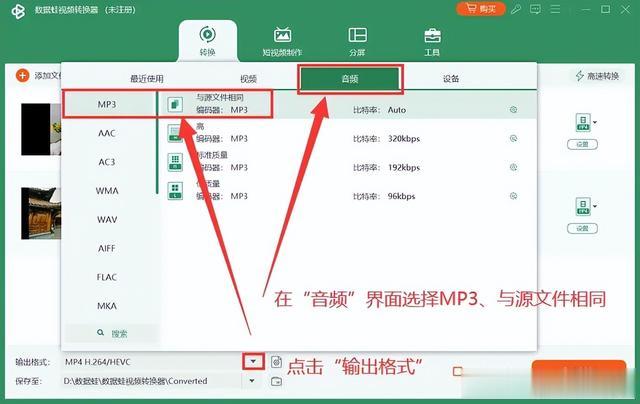The height and width of the screenshot is (404, 640).
Task: Click 高速转换 high-speed conversion button
Action: (x=597, y=76)
